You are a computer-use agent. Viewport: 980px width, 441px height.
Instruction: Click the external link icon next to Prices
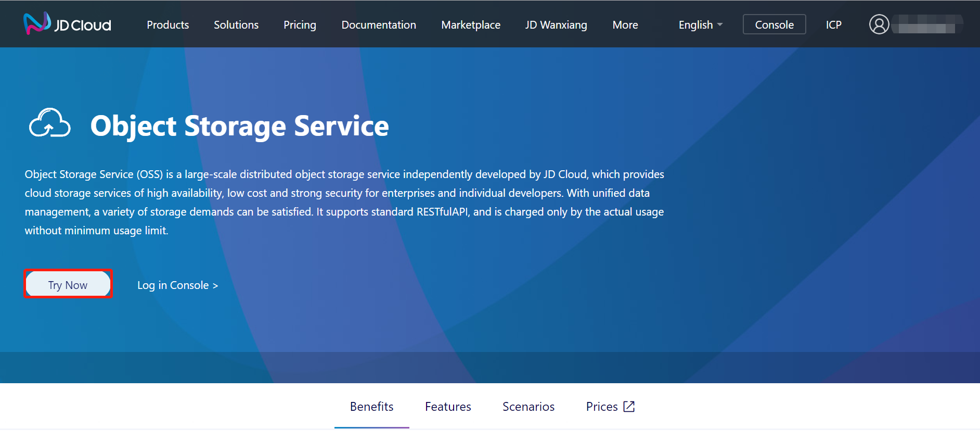(x=629, y=407)
